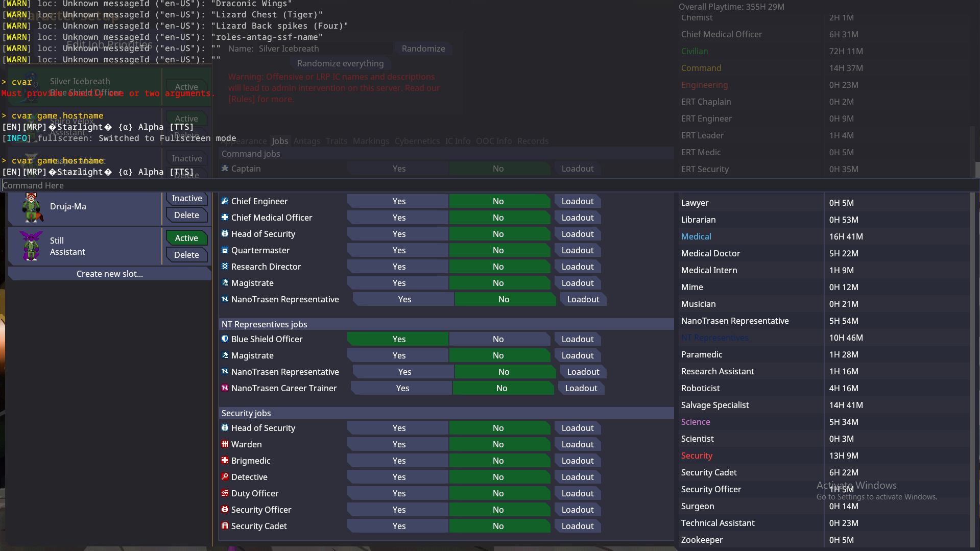Screen dimensions: 980x551
Task: Click the Detective job icon
Action: [224, 477]
